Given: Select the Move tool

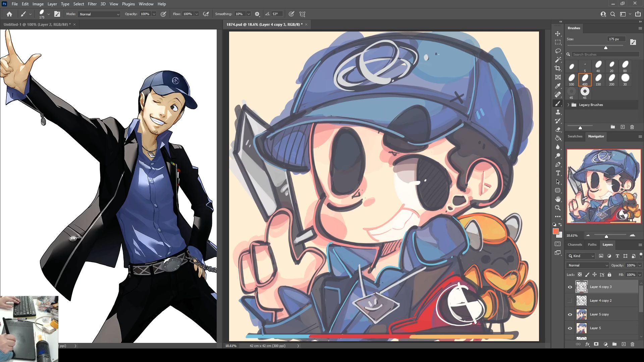Looking at the screenshot, I should click(x=558, y=34).
